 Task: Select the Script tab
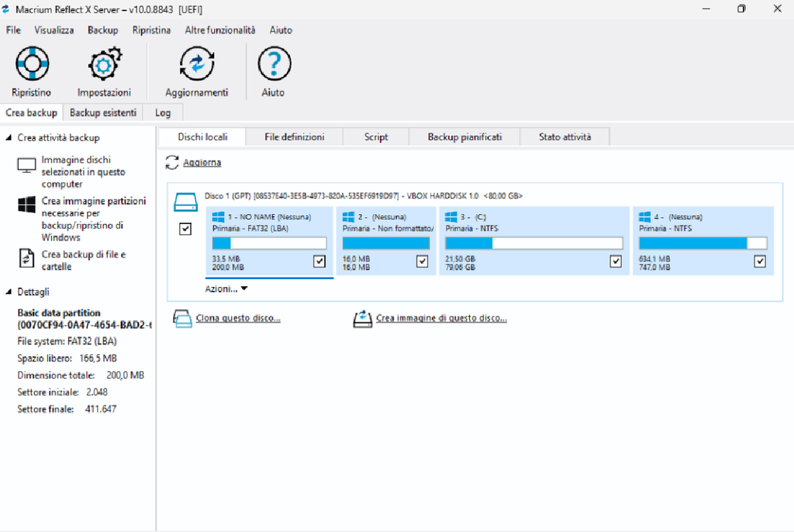[x=376, y=136]
